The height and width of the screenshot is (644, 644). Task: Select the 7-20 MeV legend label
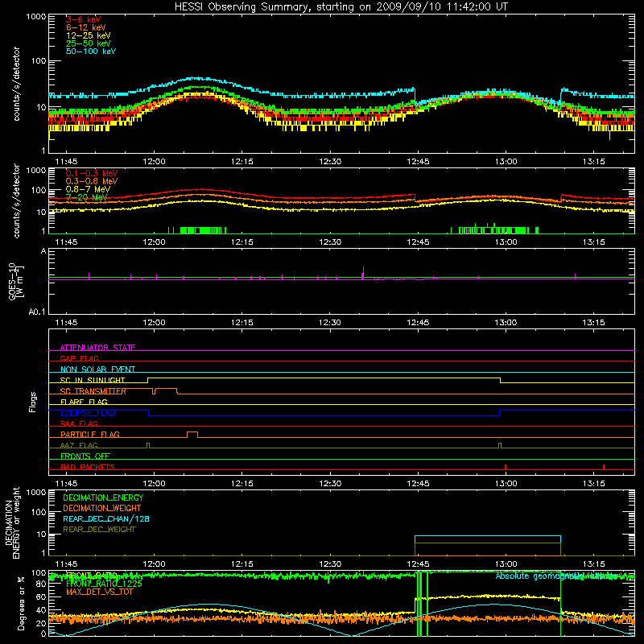pos(86,197)
